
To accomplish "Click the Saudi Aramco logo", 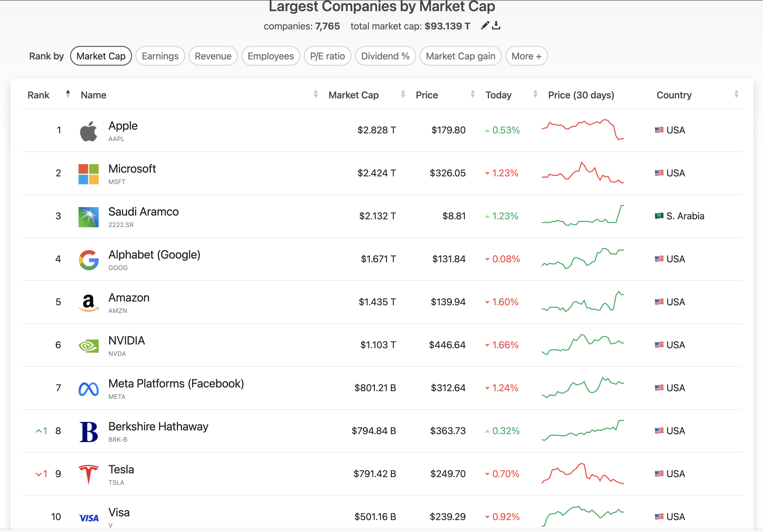I will point(88,217).
